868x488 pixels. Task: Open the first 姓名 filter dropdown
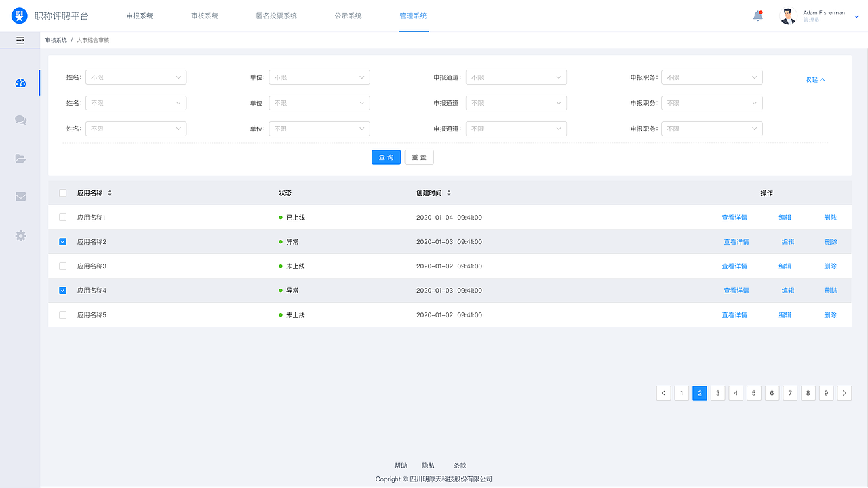[136, 77]
